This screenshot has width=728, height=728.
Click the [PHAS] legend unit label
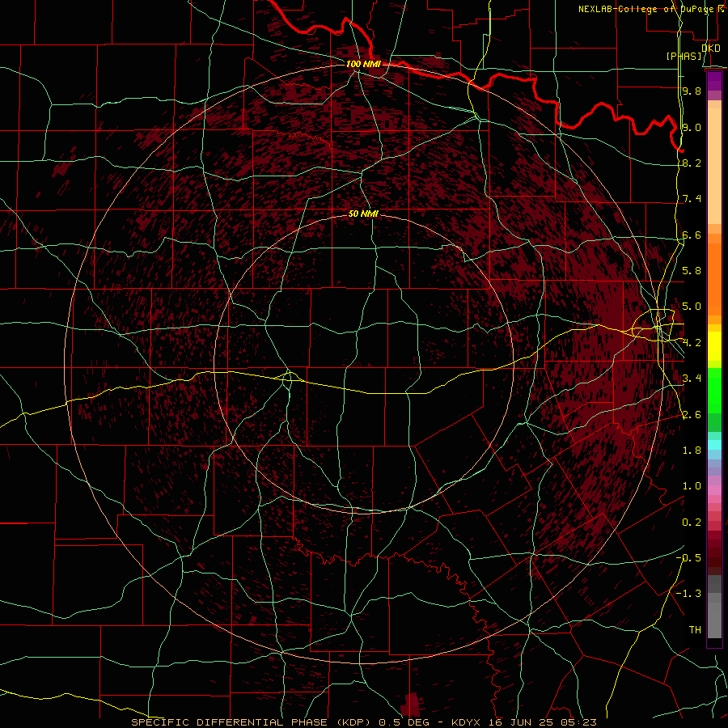tap(684, 56)
